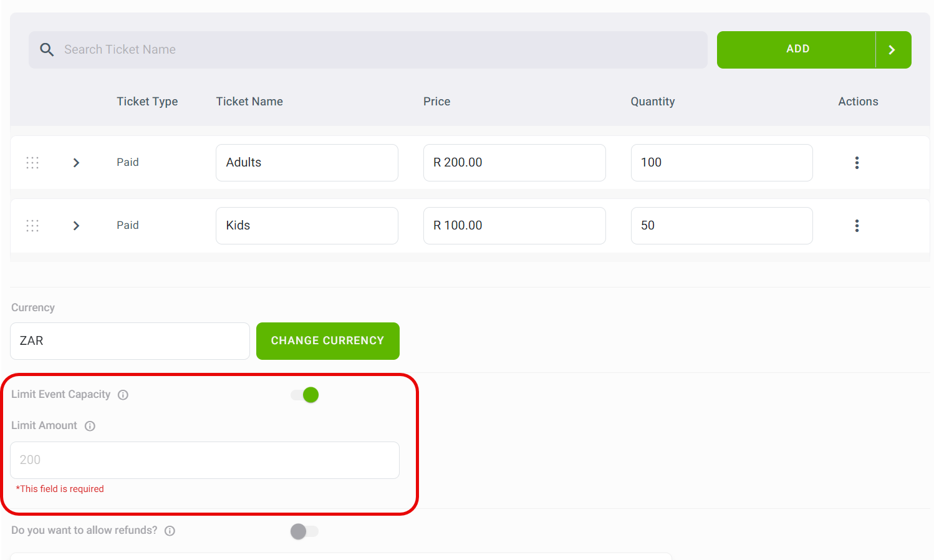Image resolution: width=934 pixels, height=560 pixels.
Task: Click the info icon beside allow refunds
Action: (170, 531)
